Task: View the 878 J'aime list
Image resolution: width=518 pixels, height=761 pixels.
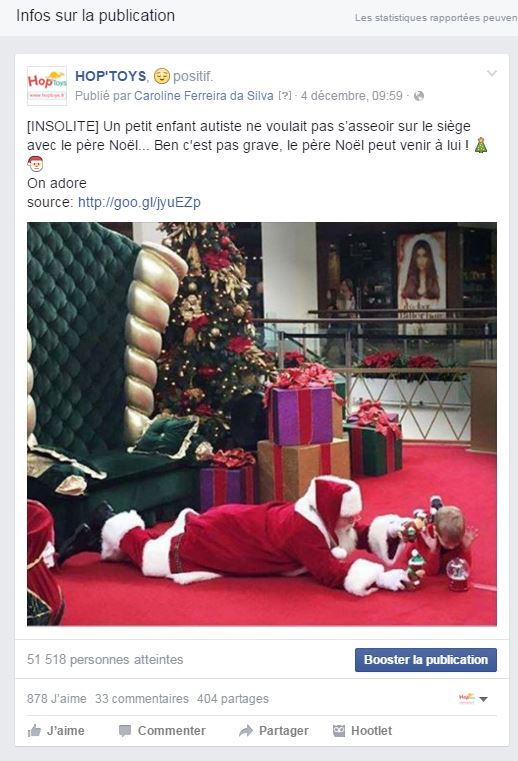Action: point(57,699)
